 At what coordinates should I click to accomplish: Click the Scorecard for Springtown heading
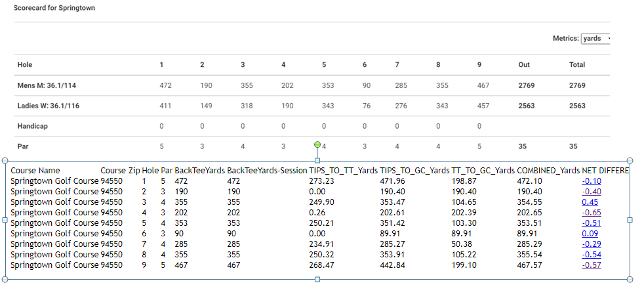(x=54, y=8)
